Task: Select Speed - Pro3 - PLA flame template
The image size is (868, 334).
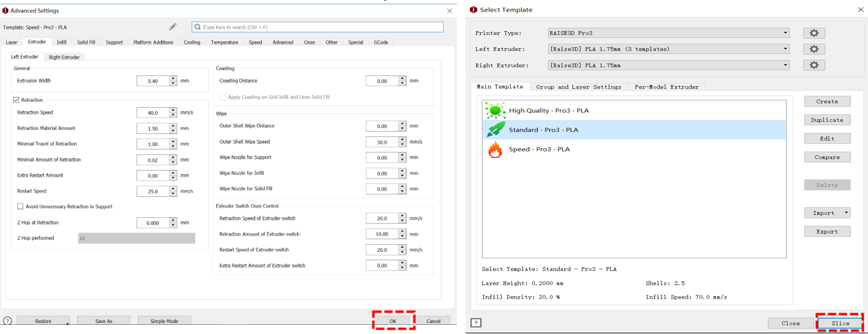Action: click(539, 149)
